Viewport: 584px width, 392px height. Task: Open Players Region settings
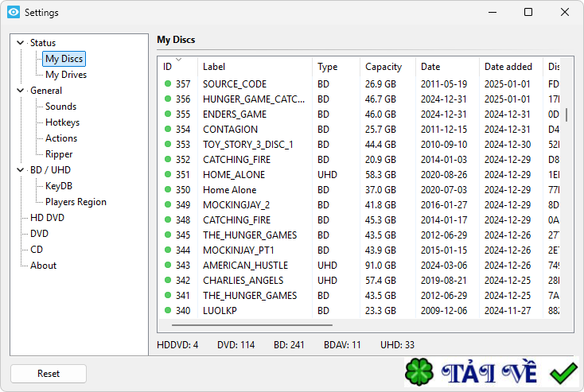point(76,202)
